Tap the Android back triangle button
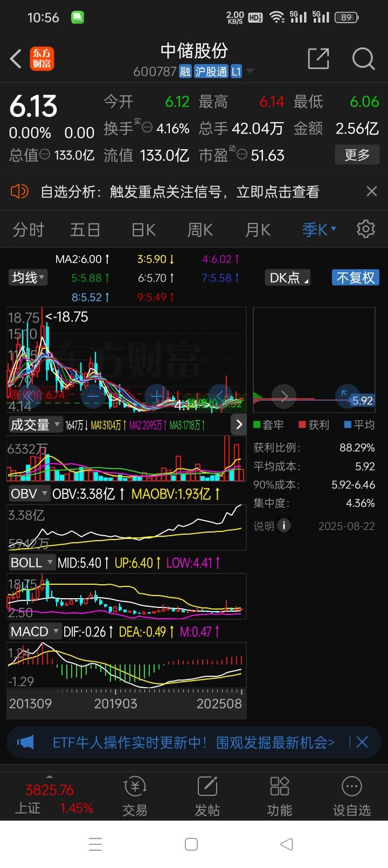The height and width of the screenshot is (868, 388). [287, 844]
